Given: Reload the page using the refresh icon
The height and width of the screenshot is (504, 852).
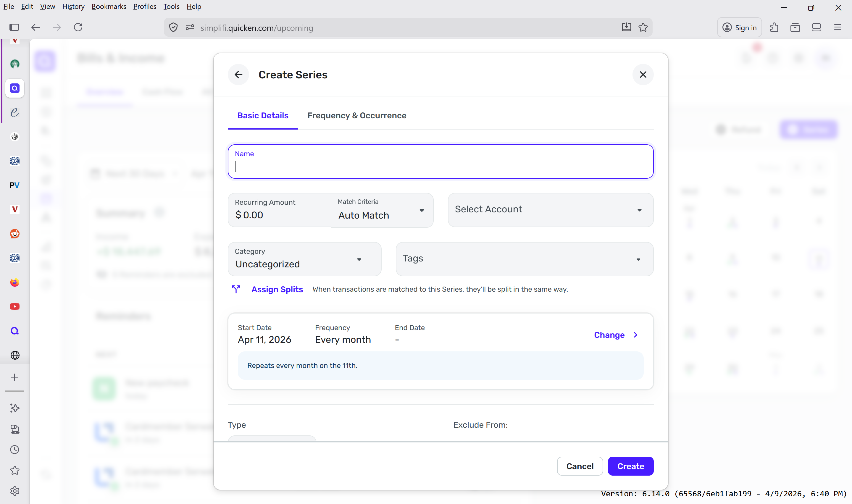Looking at the screenshot, I should 78,28.
